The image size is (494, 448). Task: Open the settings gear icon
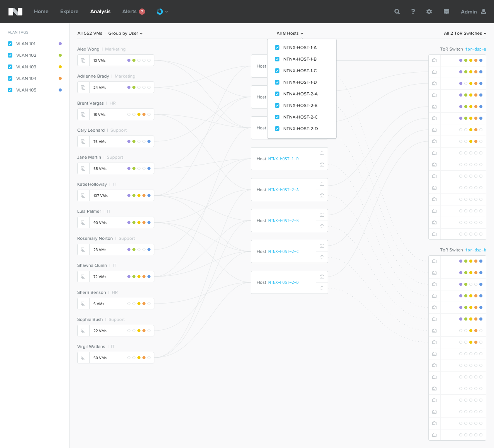(x=429, y=12)
